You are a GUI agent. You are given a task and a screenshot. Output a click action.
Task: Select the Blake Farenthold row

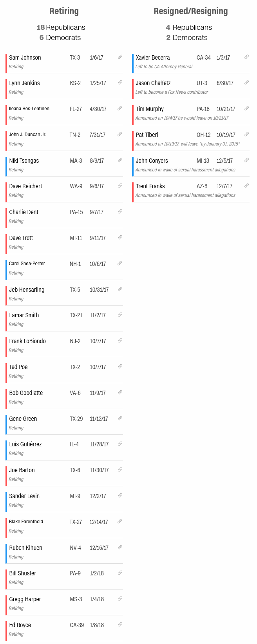pos(64,525)
